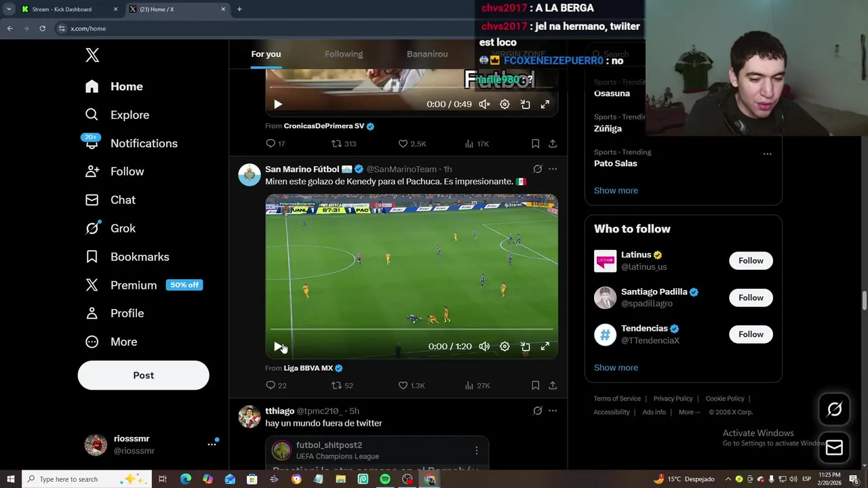The height and width of the screenshot is (488, 868).
Task: Open Spotify from the Windows taskbar
Action: 385,479
